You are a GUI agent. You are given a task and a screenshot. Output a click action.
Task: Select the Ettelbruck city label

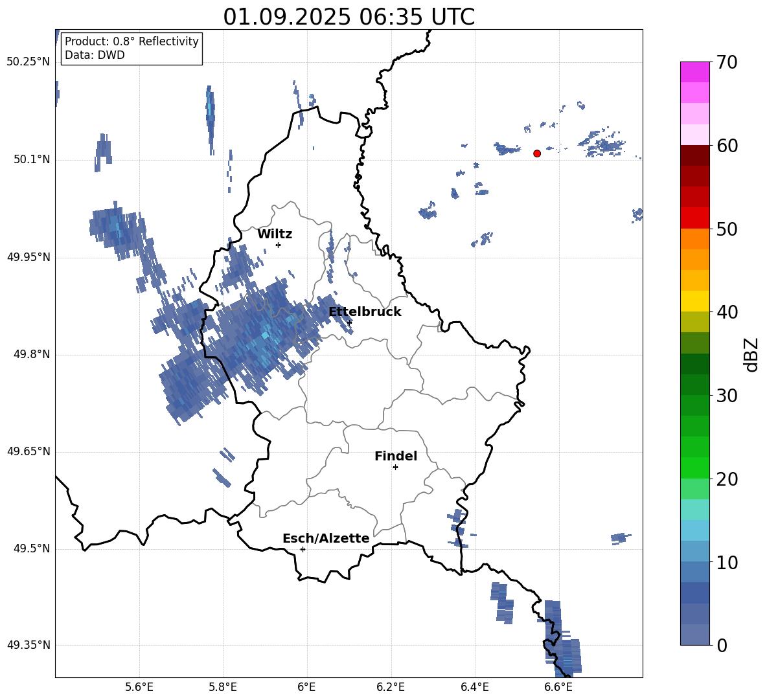365,312
